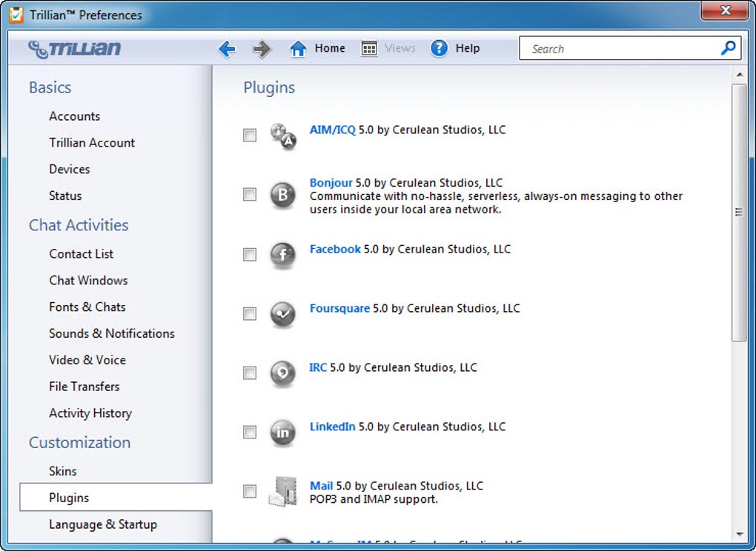Click the Help toolbar label

coord(468,48)
